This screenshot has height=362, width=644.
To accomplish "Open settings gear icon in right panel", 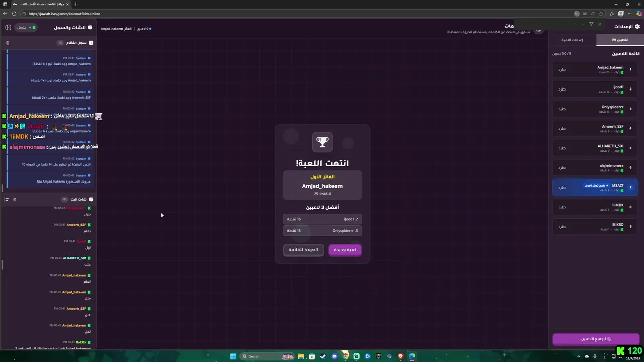I will click(x=637, y=26).
